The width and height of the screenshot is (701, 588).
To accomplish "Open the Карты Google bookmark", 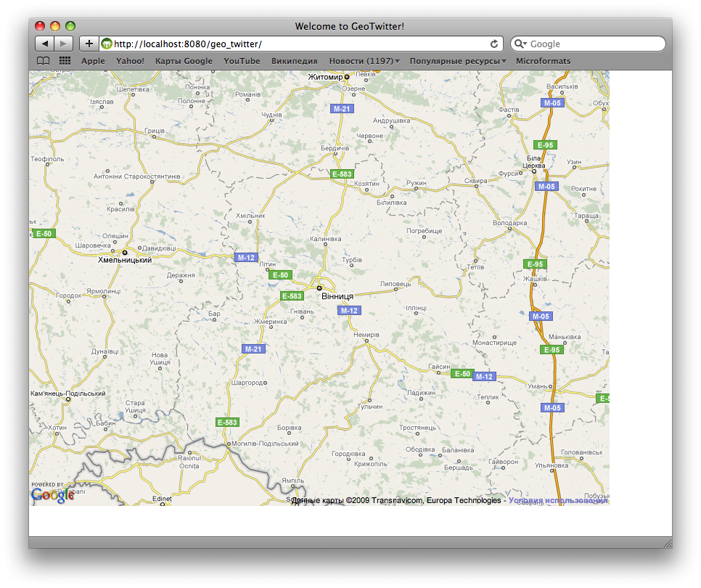I will tap(184, 61).
